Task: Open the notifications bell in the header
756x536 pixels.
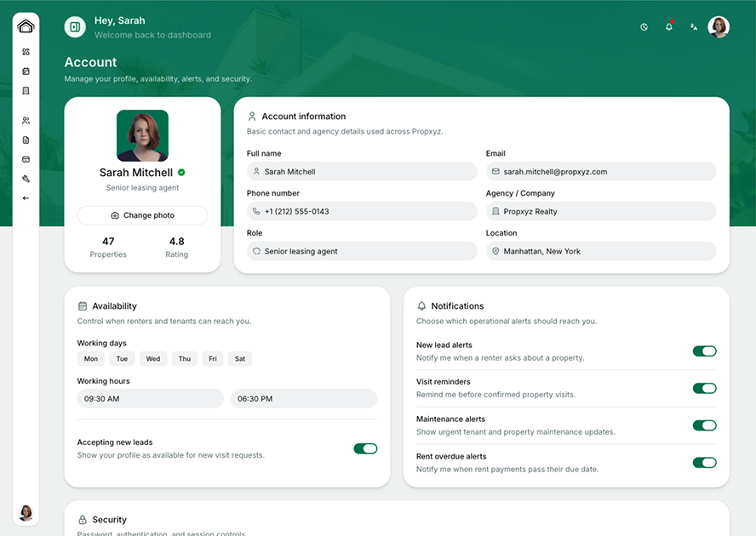Action: 669,26
